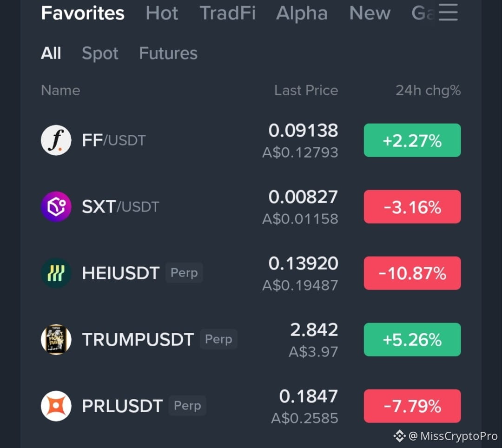Sort by Last Price column header
Image resolution: width=502 pixels, height=448 pixels.
click(306, 91)
